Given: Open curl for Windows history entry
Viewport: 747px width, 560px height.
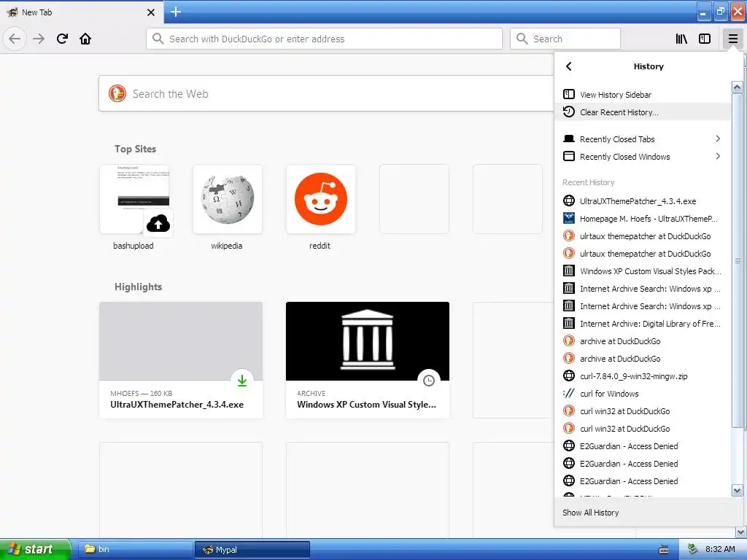Looking at the screenshot, I should point(643,394).
